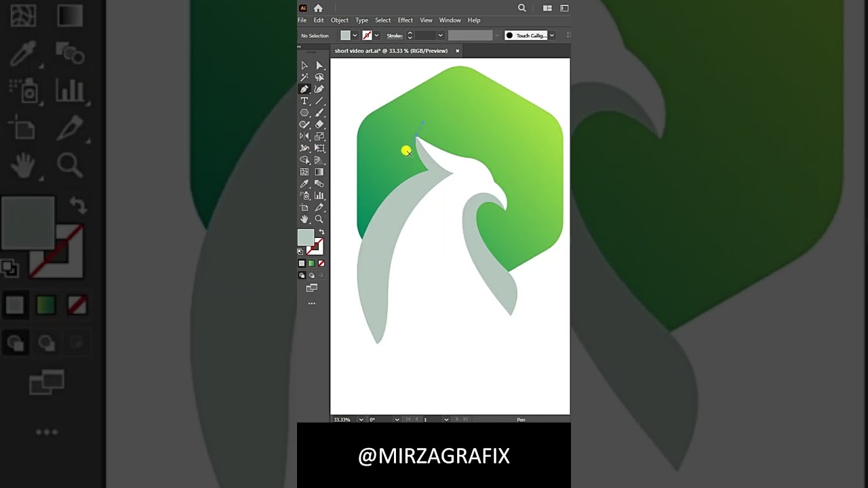Select the Perspective Grid tool
Viewport: 868px width, 488px height.
coord(319,160)
